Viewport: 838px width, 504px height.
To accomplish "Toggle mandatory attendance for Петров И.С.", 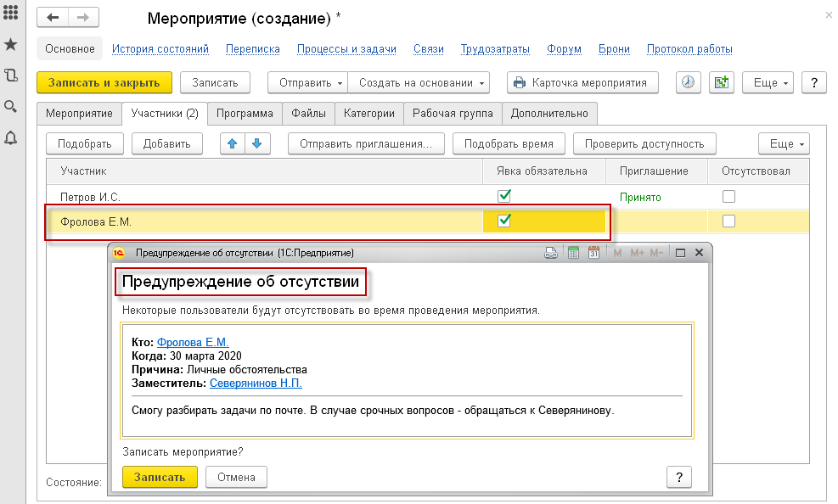I will pyautogui.click(x=504, y=197).
